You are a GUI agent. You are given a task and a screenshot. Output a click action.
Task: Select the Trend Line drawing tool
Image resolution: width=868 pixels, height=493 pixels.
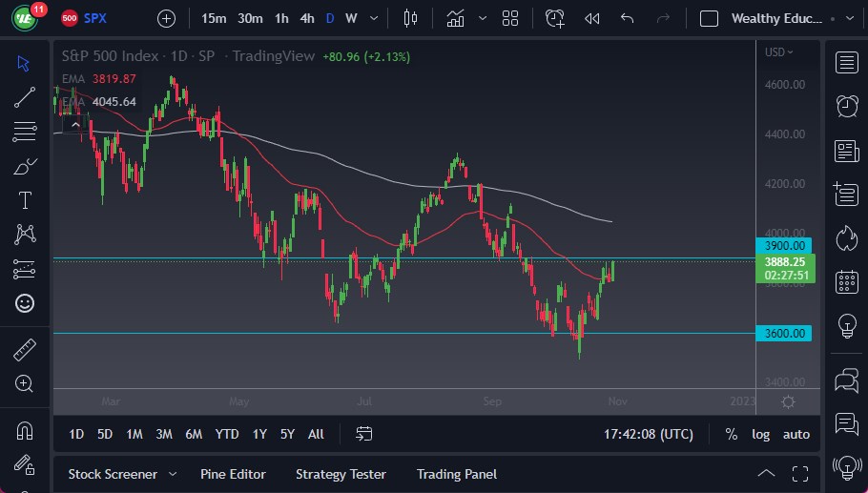(25, 96)
